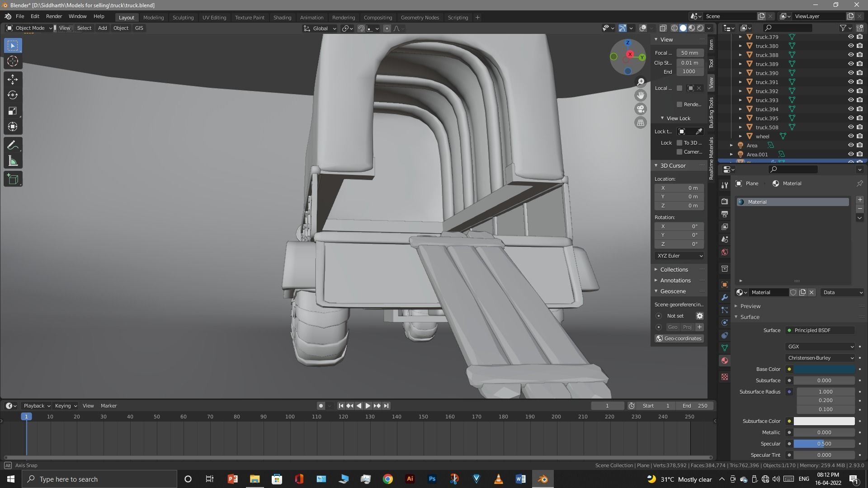Viewport: 868px width, 488px height.
Task: Click the Base Color swatch
Action: tap(824, 369)
